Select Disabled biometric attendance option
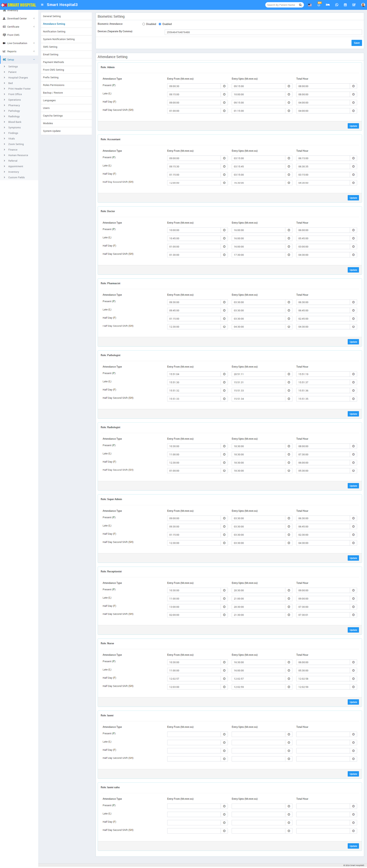This screenshot has width=367, height=868. coord(144,24)
